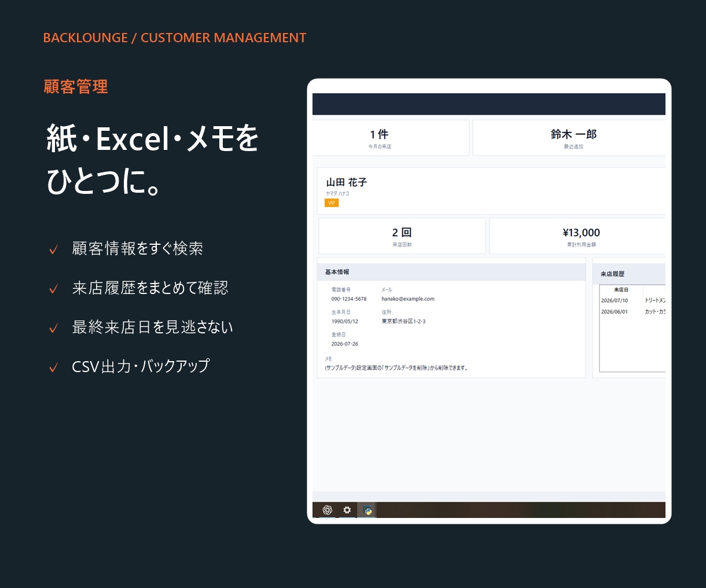Click the birthdate 1990/05/12
The image size is (706, 588).
click(x=345, y=322)
